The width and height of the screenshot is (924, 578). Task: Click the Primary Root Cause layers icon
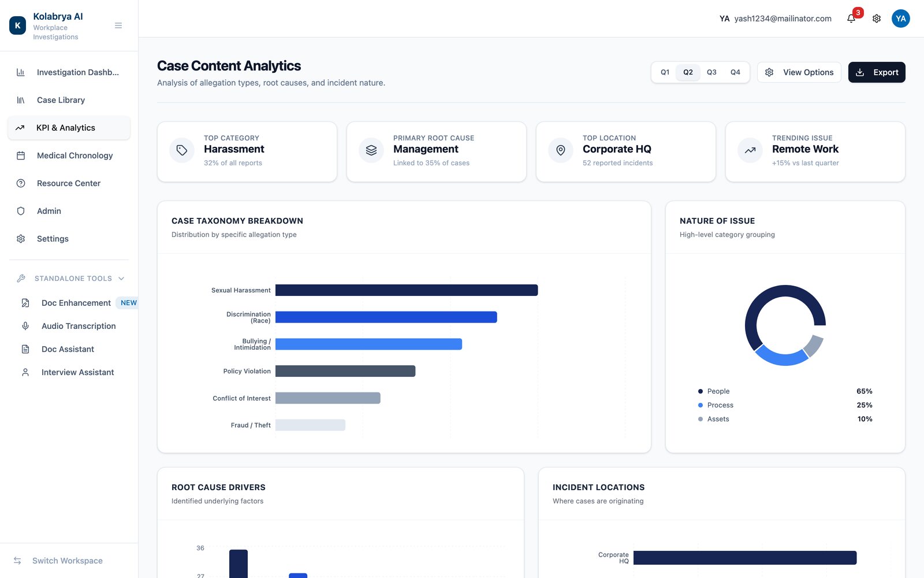[371, 150]
